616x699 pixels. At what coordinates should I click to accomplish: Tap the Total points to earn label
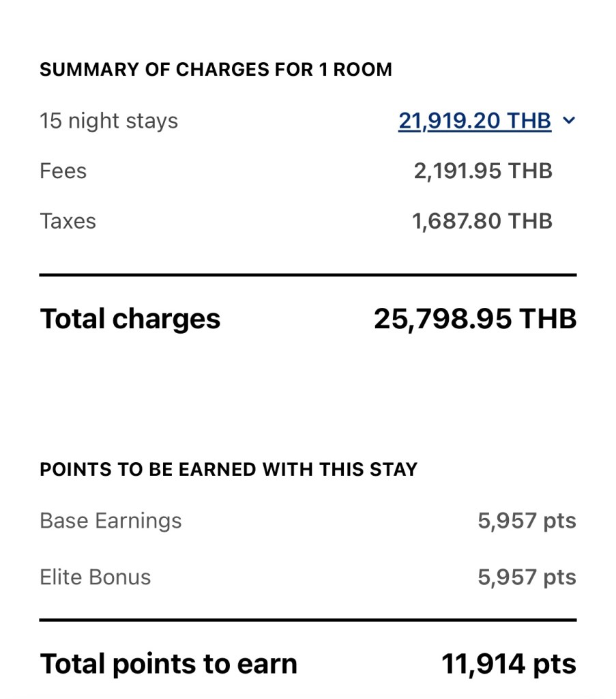pos(168,664)
